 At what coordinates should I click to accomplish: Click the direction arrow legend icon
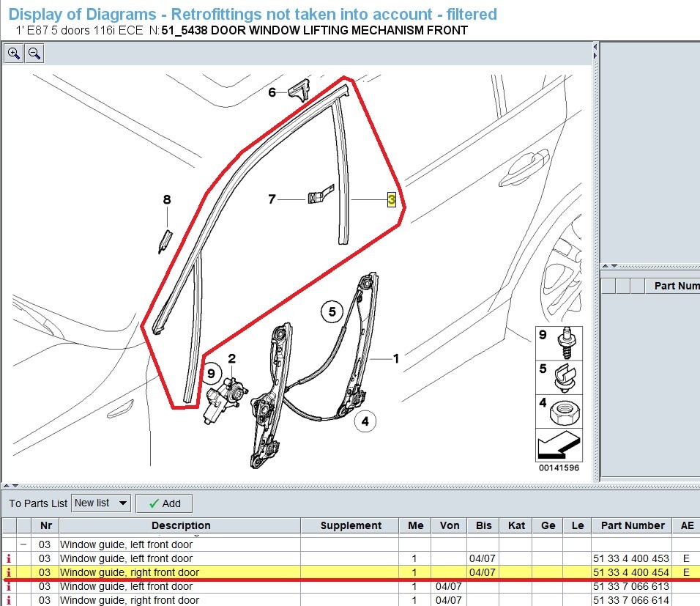[x=559, y=445]
